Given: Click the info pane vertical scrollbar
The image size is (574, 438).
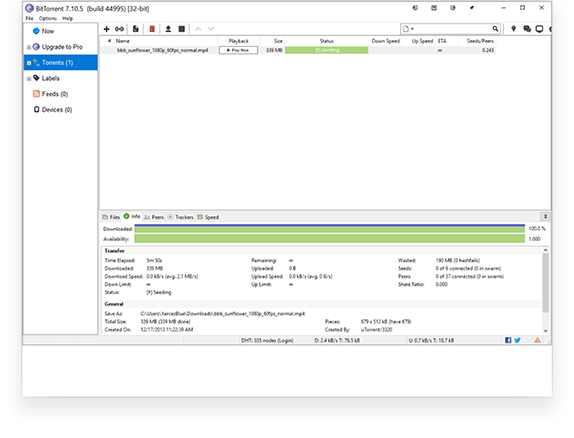Looking at the screenshot, I should [x=545, y=290].
